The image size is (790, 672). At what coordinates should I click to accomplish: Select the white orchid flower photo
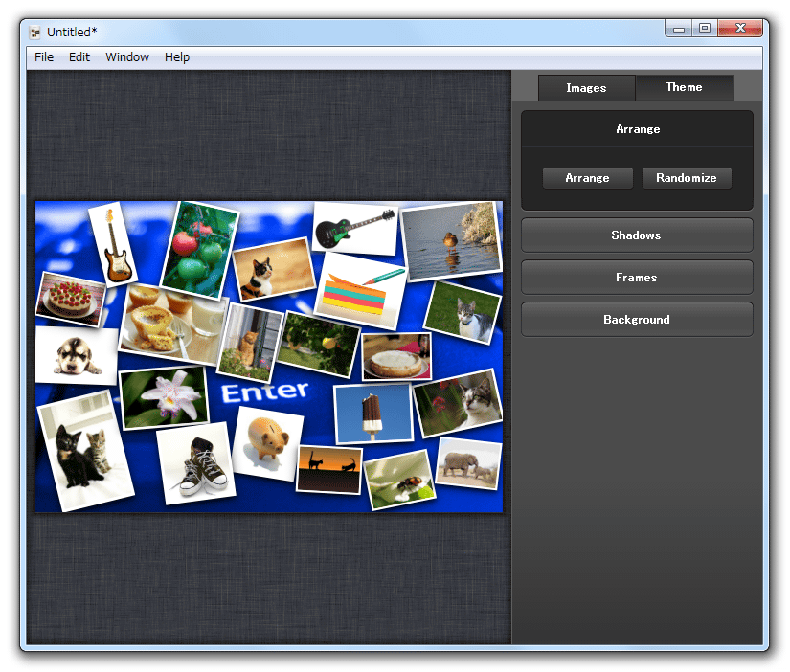click(164, 398)
